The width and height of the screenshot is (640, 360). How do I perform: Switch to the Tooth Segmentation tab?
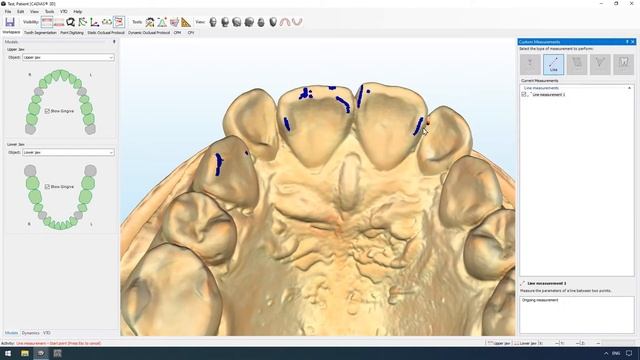(40, 32)
